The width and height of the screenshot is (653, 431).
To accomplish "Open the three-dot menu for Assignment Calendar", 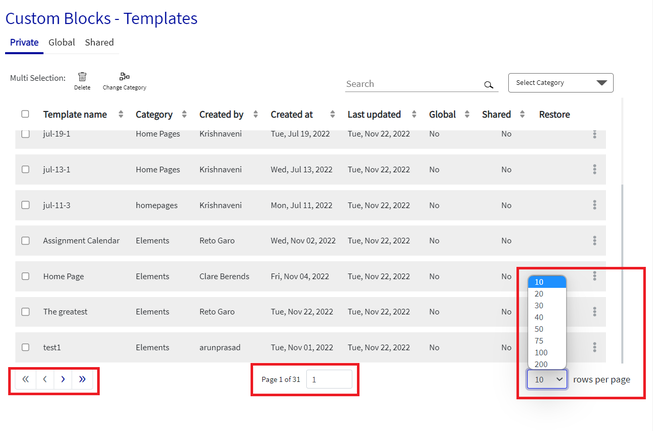I will [x=595, y=240].
